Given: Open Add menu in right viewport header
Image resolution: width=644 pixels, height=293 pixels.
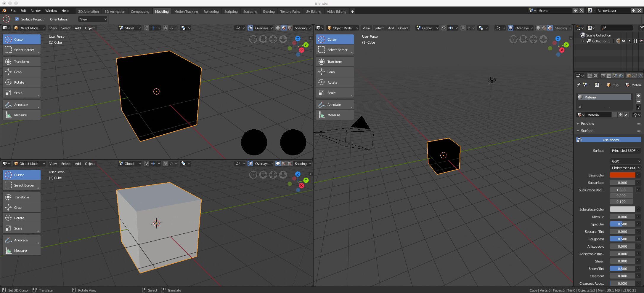Looking at the screenshot, I should 391,28.
